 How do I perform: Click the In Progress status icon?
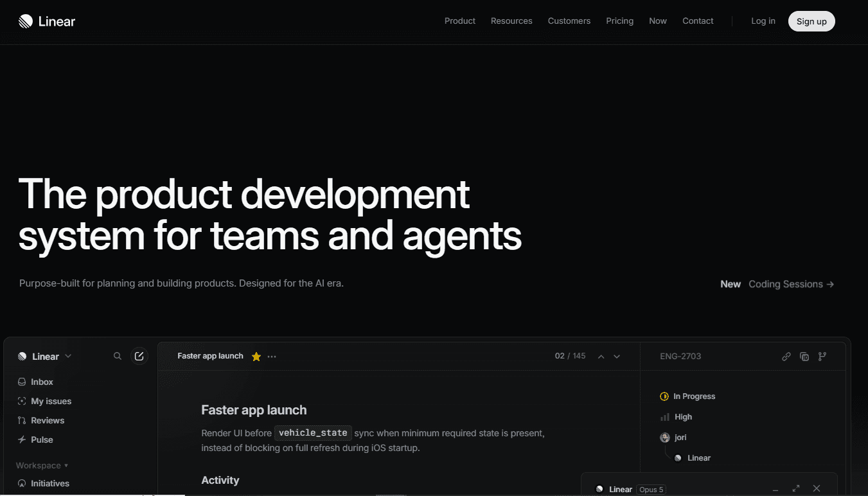[x=664, y=396]
